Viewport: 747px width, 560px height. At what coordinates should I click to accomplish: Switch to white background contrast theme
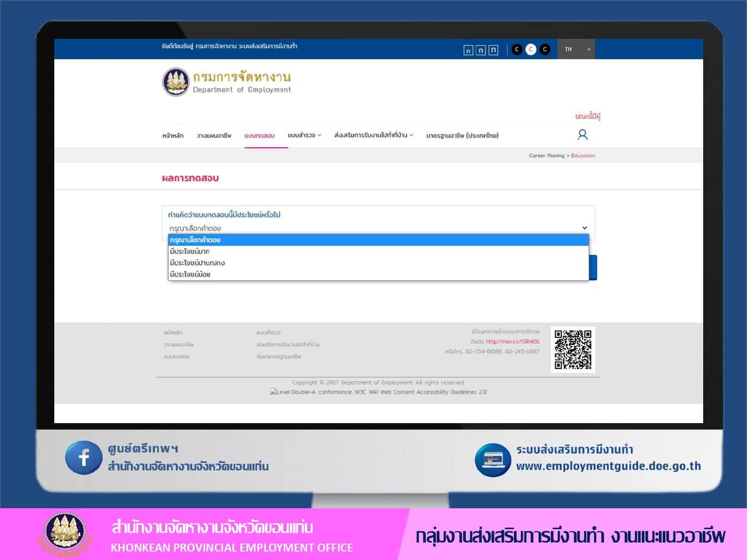coord(531,49)
